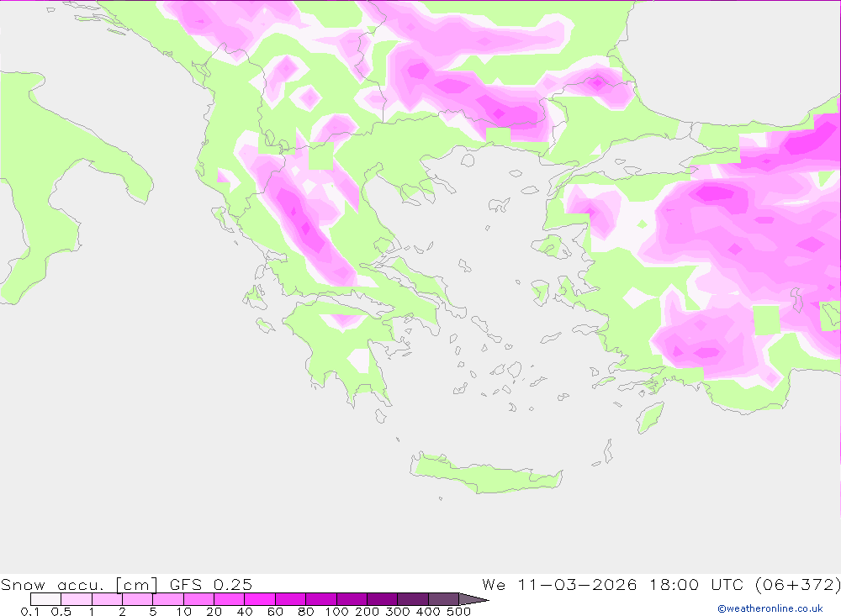The width and height of the screenshot is (841, 616).
Task: Select the 100–200 cm legend swatch
Action: tap(352, 599)
